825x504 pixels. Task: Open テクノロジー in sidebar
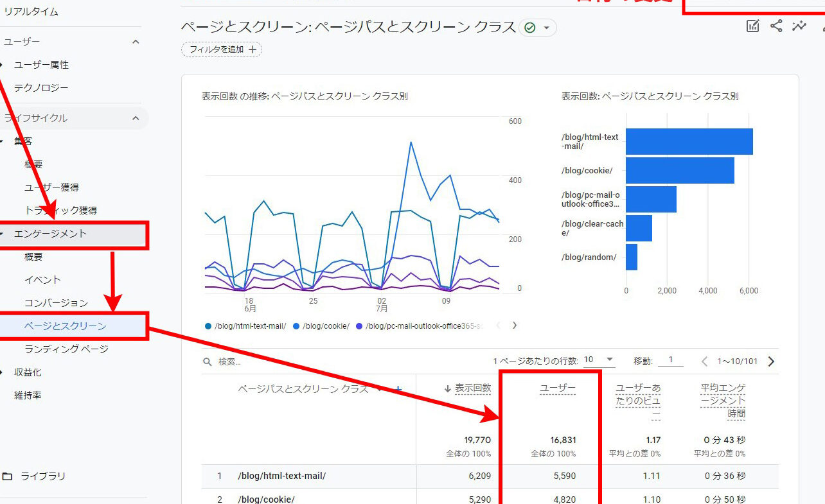pyautogui.click(x=41, y=88)
